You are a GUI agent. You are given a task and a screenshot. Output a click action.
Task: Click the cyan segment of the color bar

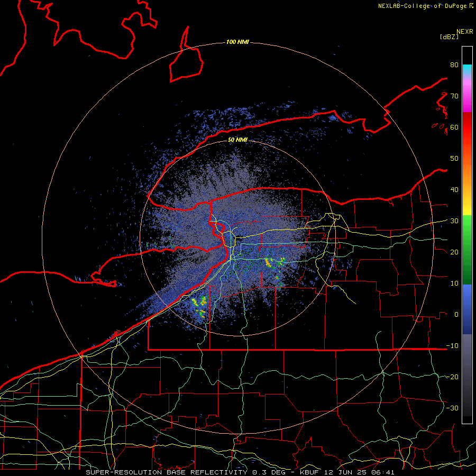467,70
